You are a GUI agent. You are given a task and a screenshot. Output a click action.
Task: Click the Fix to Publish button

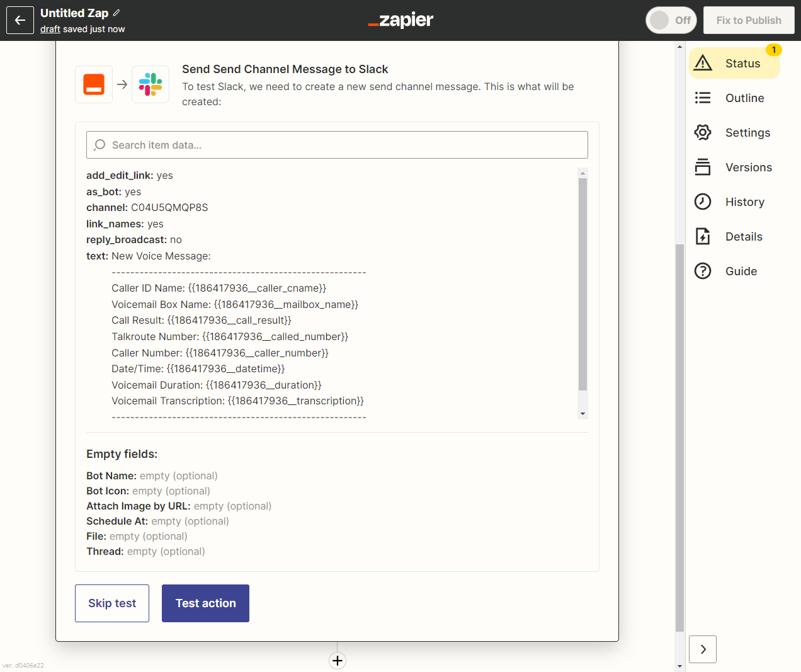[x=749, y=20]
